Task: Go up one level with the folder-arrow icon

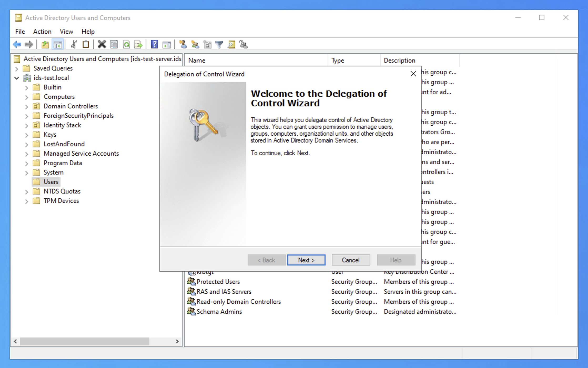Action: coord(45,44)
